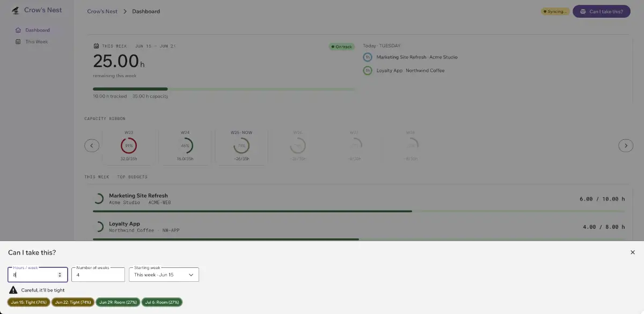Click the 4.00 / 8.00 h budget value
644x314 pixels.
(604, 227)
